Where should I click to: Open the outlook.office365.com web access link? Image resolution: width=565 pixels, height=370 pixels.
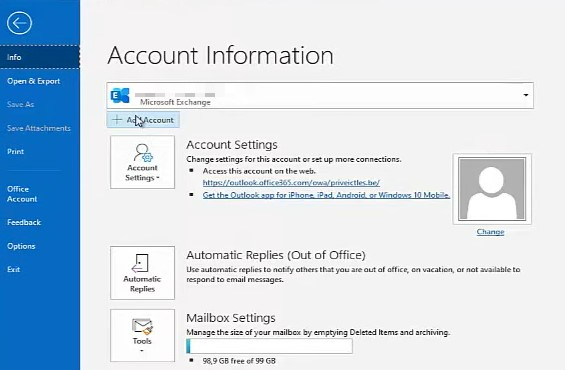click(x=291, y=183)
